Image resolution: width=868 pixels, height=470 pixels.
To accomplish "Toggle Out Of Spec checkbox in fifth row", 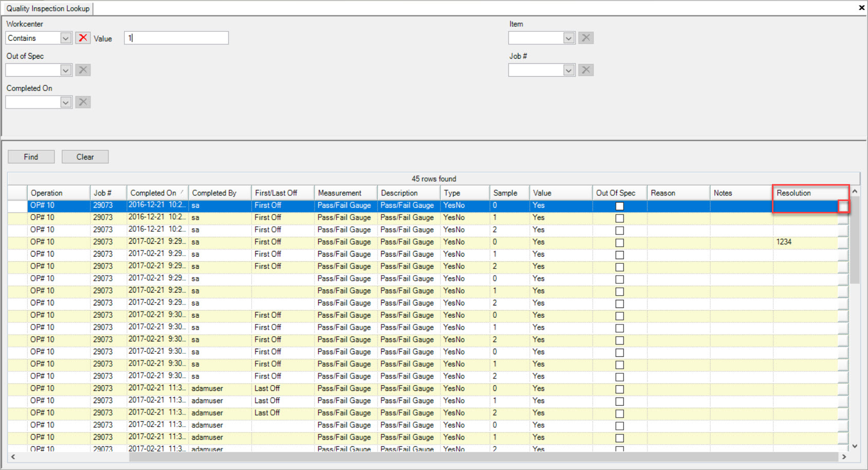I will click(620, 255).
